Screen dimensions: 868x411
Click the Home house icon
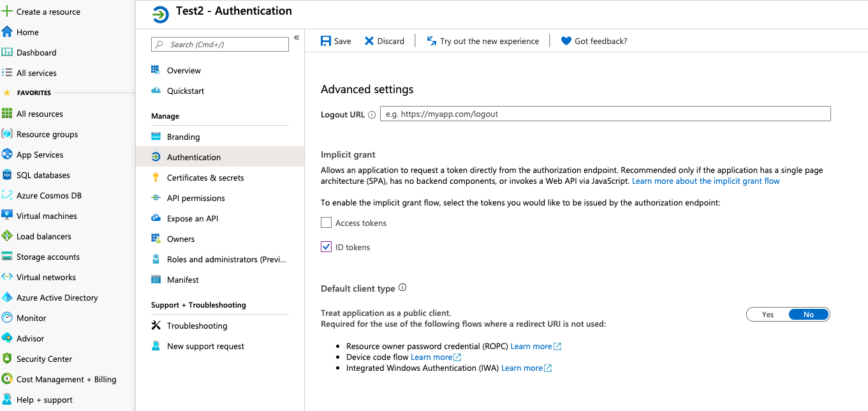point(7,32)
